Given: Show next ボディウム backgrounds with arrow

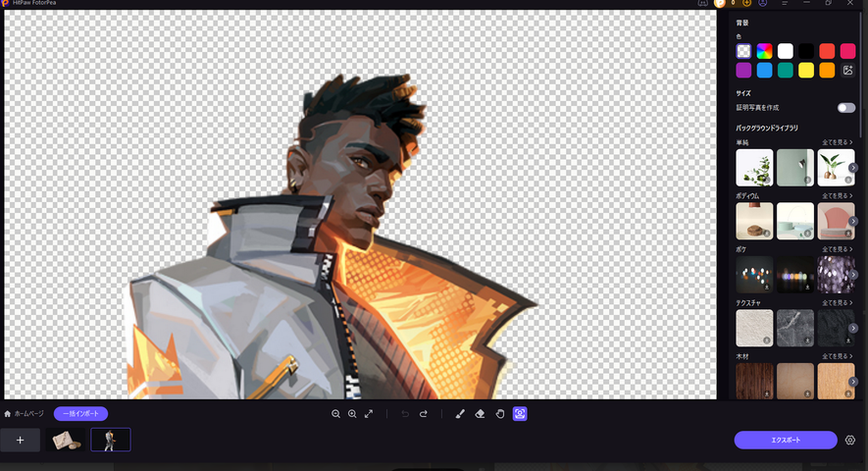Looking at the screenshot, I should pyautogui.click(x=853, y=221).
